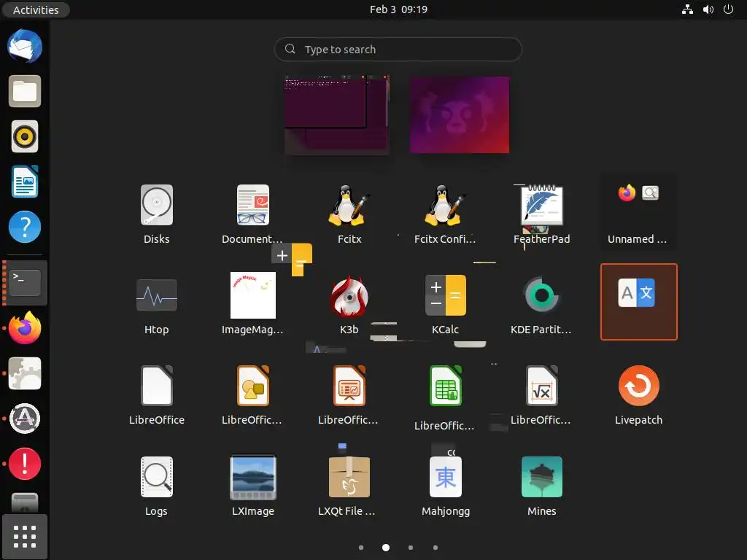Open Firefox from the dock
The height and width of the screenshot is (560, 747).
click(25, 328)
